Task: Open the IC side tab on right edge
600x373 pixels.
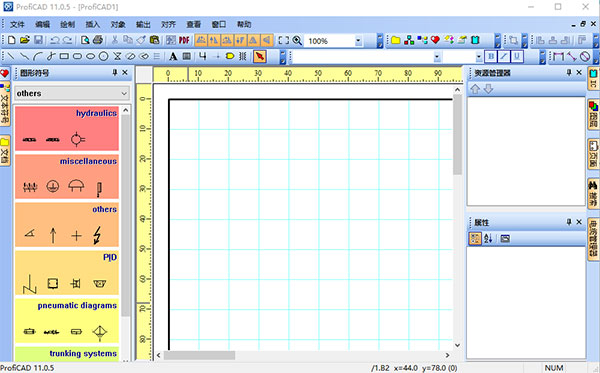Action: [593, 79]
